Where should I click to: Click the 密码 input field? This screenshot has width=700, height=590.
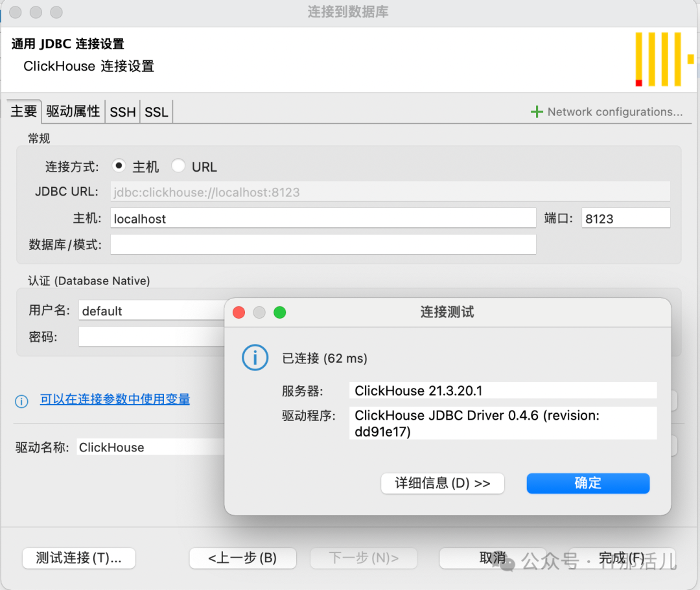(152, 337)
